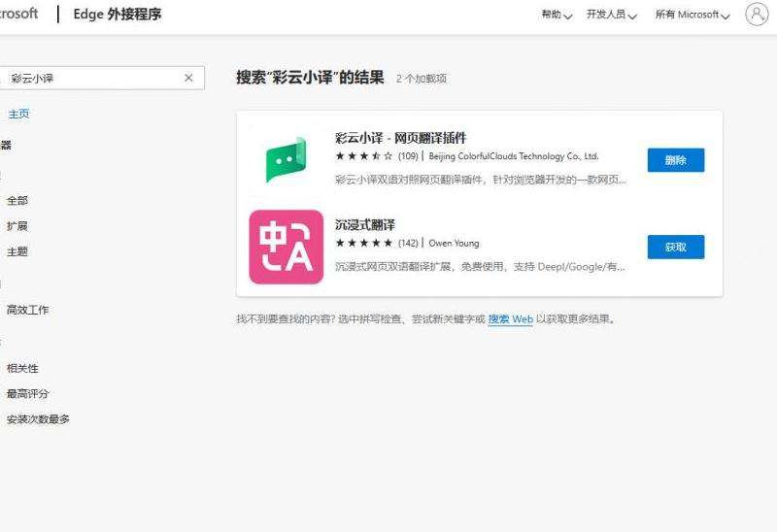Select the 主题 filter option
This screenshot has height=532, width=777.
17,251
